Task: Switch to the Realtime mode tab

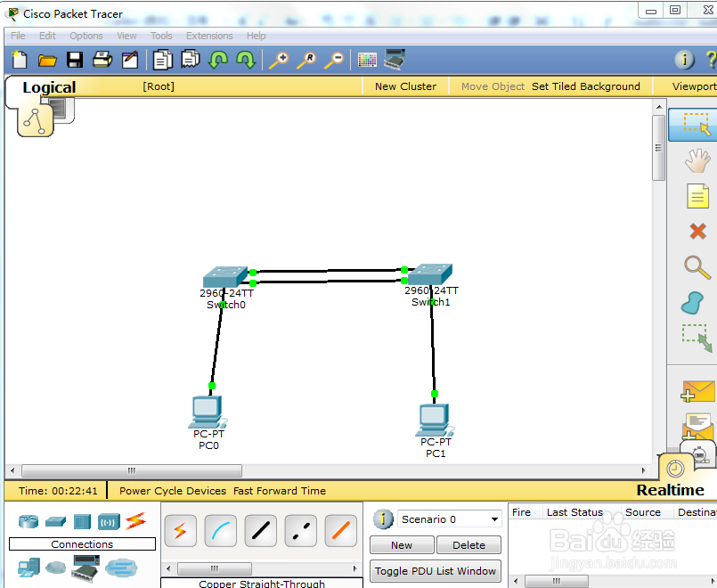Action: click(671, 490)
